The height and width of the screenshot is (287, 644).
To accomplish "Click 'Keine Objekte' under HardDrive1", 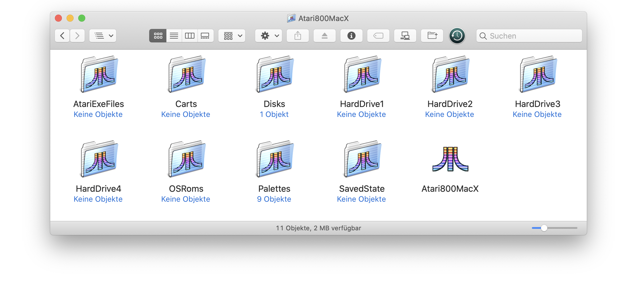I will coord(361,114).
